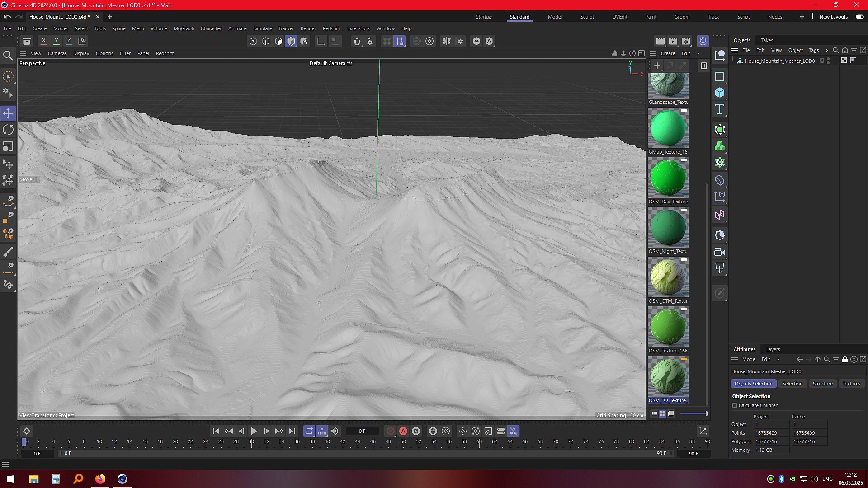This screenshot has height=488, width=868.
Task: Open material manager hamburger menu
Action: [x=653, y=53]
